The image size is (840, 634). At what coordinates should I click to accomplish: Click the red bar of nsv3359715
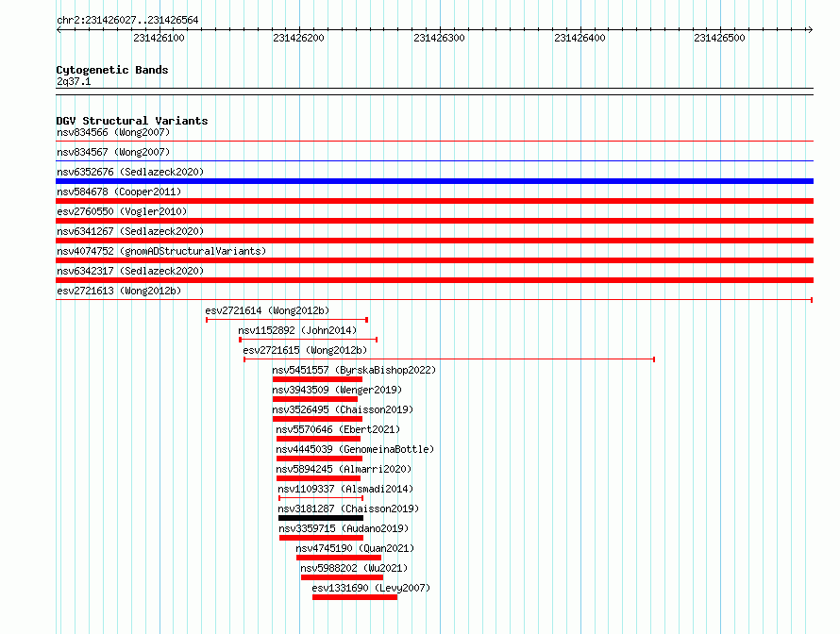coord(322,538)
